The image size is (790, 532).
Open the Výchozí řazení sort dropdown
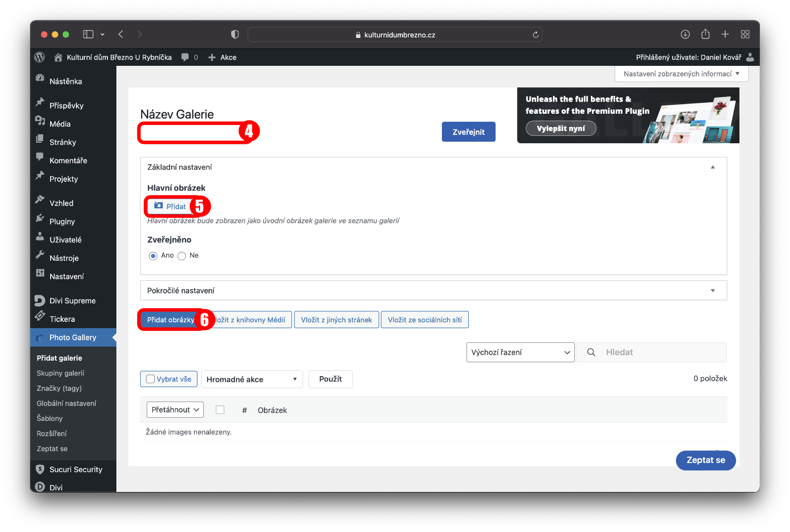(520, 352)
